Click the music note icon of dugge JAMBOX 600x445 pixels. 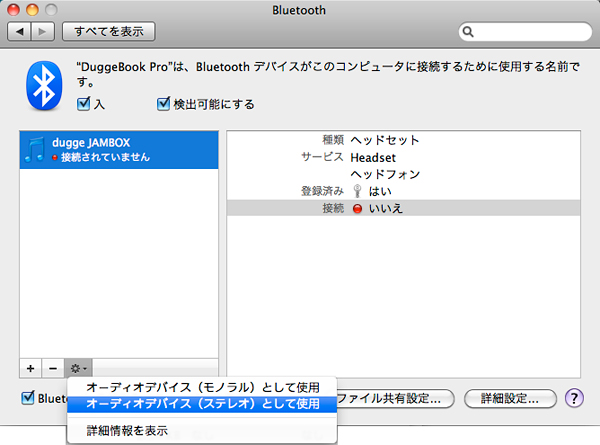pos(34,150)
